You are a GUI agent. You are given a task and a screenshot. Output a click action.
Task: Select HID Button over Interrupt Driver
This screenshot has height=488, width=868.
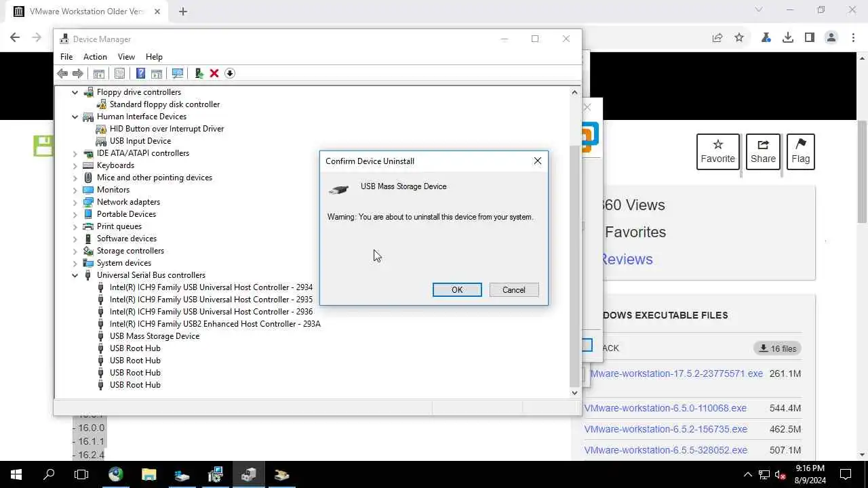point(166,129)
